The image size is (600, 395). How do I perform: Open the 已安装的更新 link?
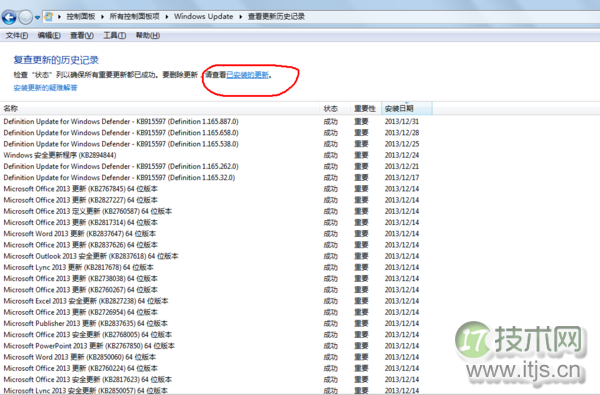[248, 75]
